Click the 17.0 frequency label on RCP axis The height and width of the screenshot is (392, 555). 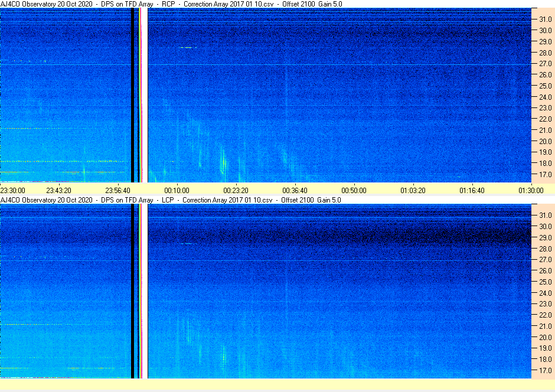point(546,174)
